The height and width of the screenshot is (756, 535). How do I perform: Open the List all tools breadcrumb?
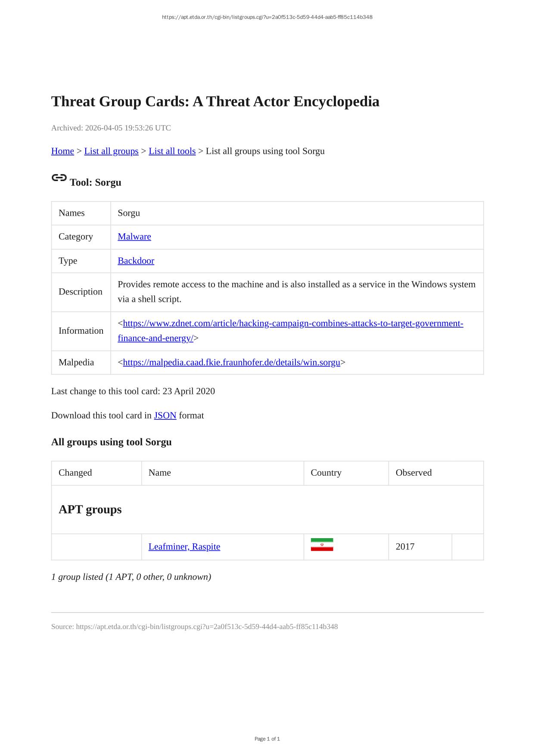pos(172,151)
